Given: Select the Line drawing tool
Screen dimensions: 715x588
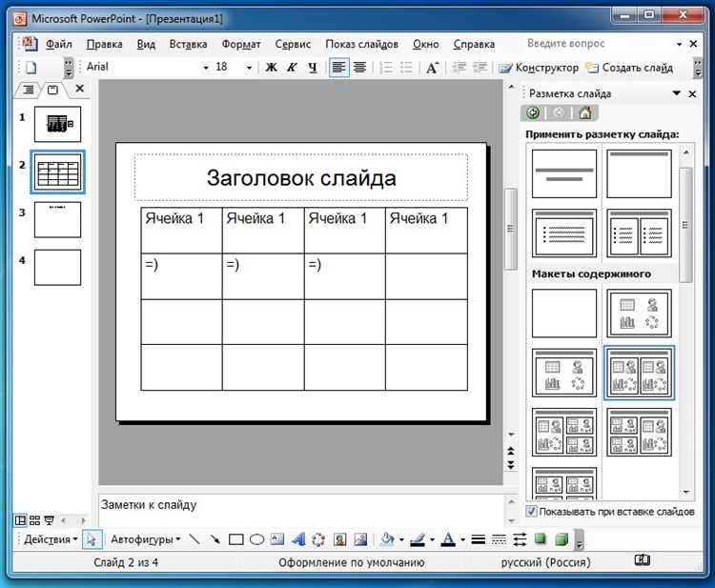Looking at the screenshot, I should [194, 539].
